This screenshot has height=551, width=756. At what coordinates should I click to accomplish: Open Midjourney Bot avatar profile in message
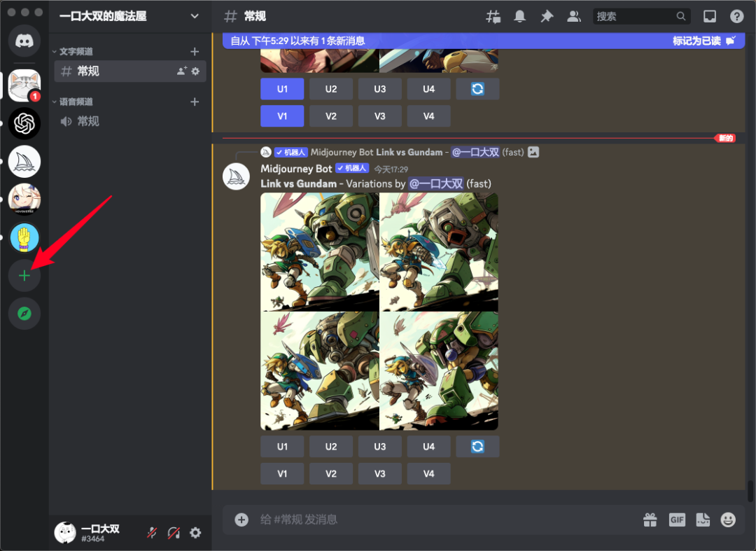click(237, 176)
